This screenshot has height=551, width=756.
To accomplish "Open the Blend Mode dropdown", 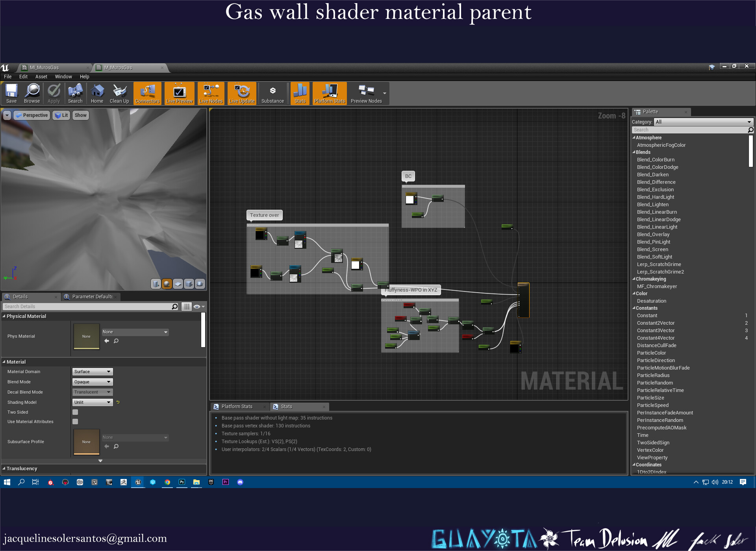I will point(93,382).
